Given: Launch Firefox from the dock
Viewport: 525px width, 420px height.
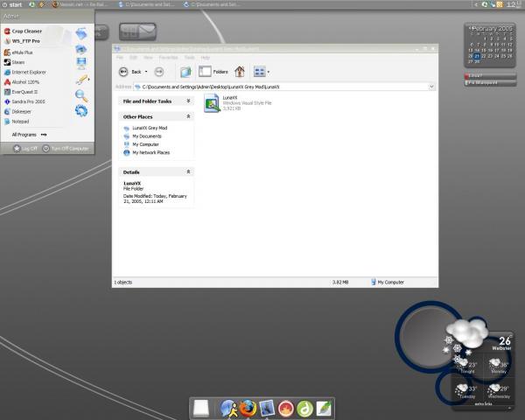Looking at the screenshot, I should (x=248, y=408).
